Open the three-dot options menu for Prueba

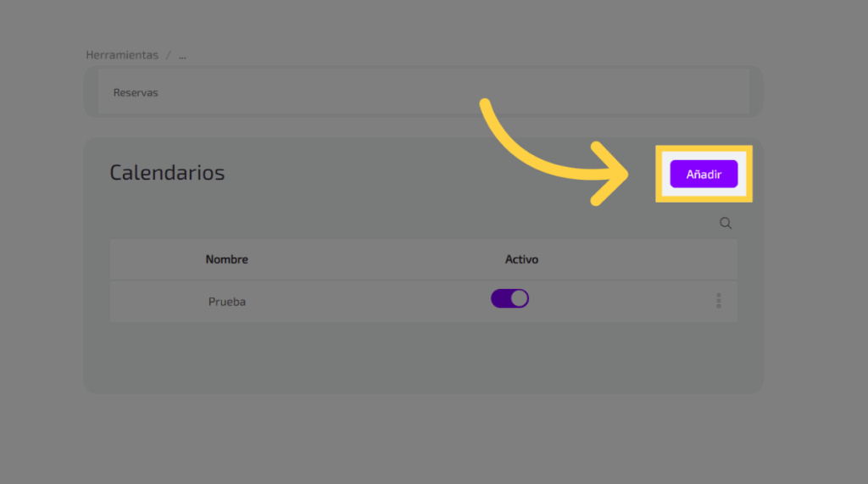point(719,301)
